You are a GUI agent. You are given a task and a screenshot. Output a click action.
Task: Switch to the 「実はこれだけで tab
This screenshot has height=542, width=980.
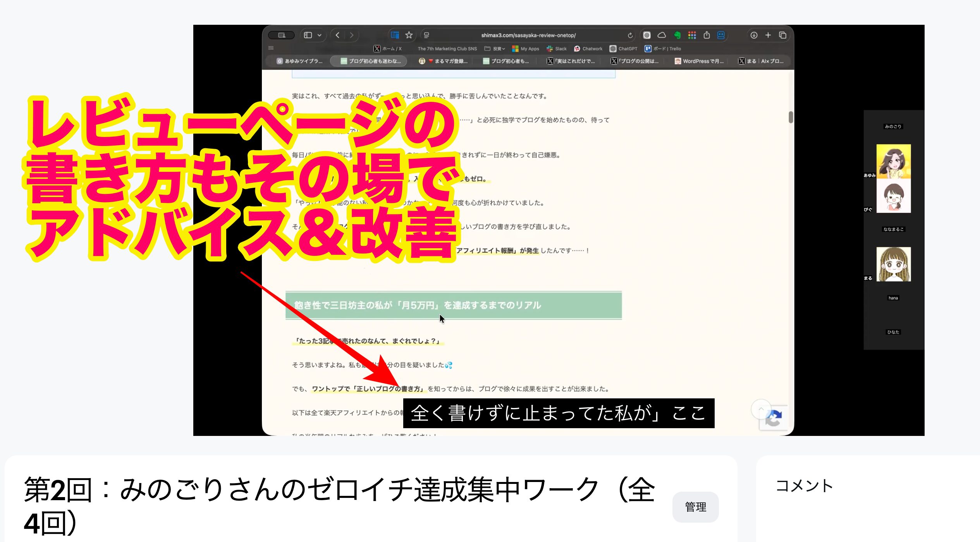[571, 61]
